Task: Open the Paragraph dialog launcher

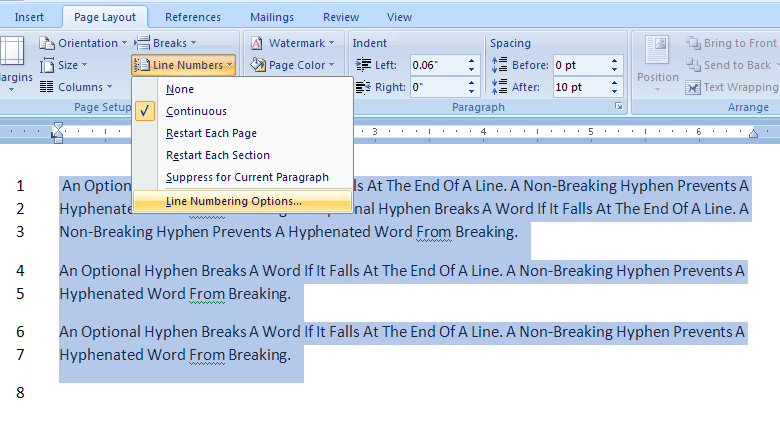Action: (x=618, y=106)
